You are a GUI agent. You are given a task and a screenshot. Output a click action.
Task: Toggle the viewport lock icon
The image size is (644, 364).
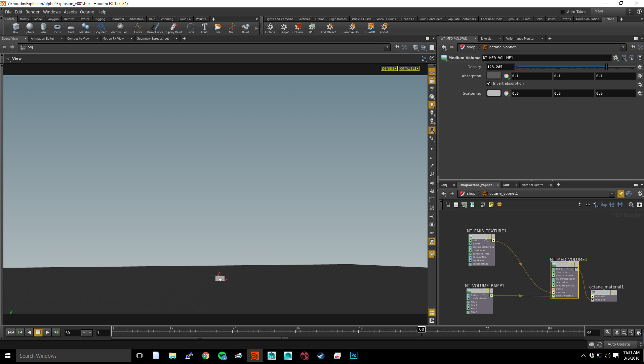pyautogui.click(x=432, y=80)
